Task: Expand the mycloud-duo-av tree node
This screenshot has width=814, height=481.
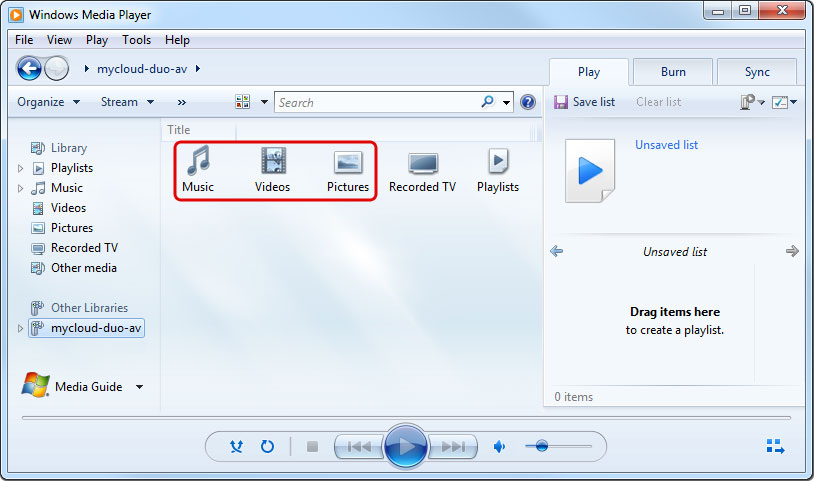Action: point(21,328)
